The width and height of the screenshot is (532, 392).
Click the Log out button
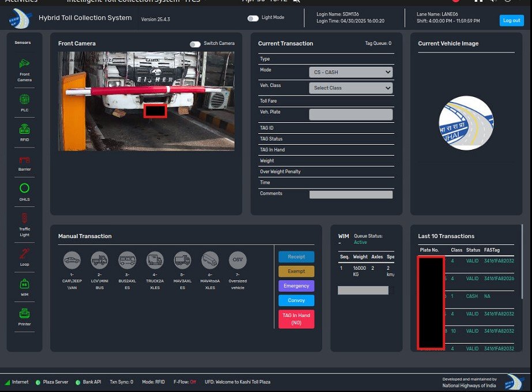(512, 20)
